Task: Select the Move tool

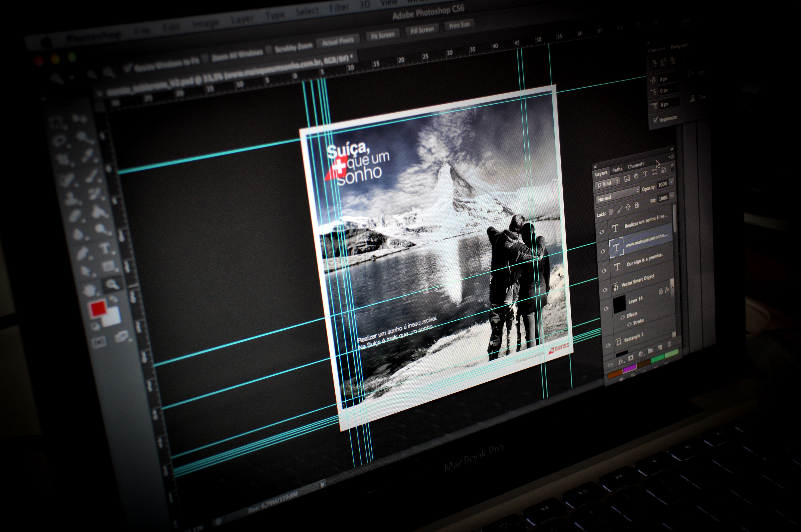Action: click(x=80, y=119)
